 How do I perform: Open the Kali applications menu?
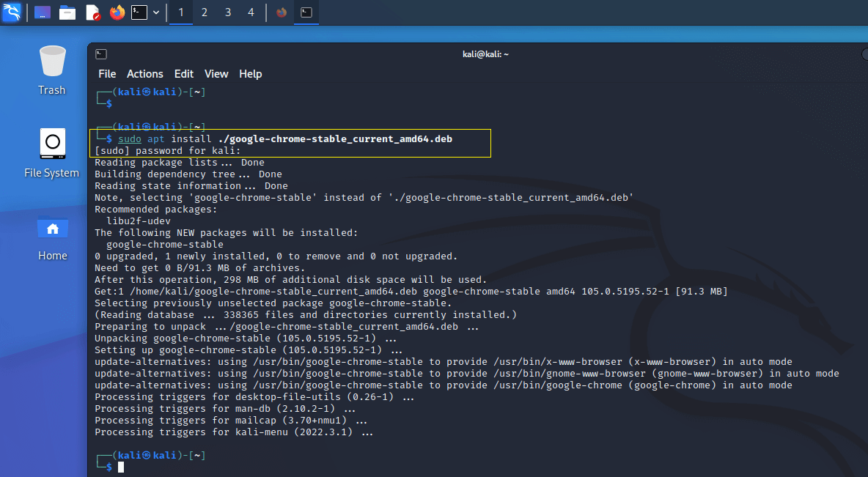click(12, 12)
